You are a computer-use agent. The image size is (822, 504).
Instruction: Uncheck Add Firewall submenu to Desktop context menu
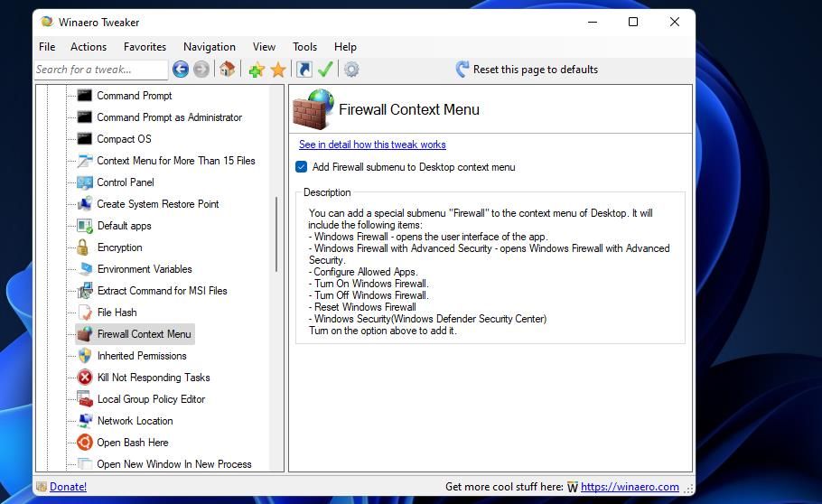click(x=302, y=167)
